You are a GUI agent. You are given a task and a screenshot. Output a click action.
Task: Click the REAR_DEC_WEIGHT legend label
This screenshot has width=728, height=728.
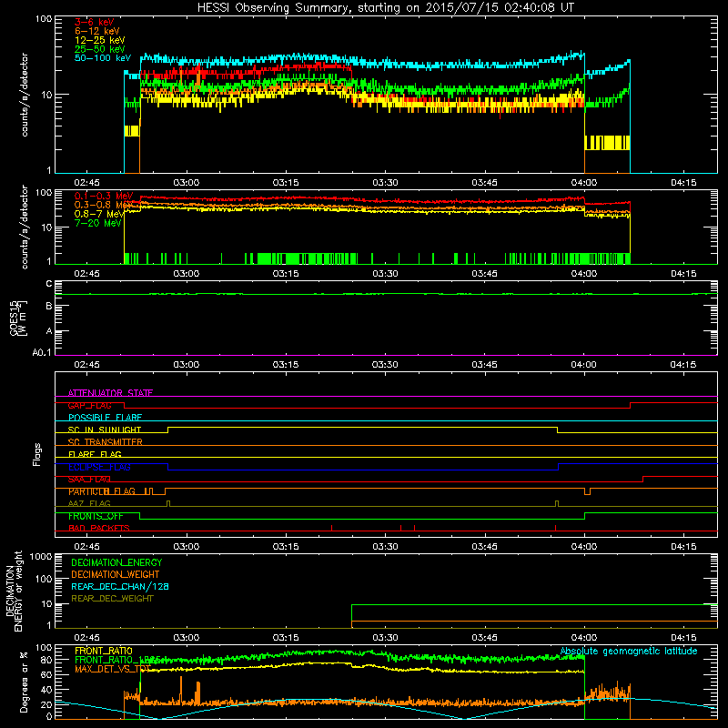coord(112,599)
